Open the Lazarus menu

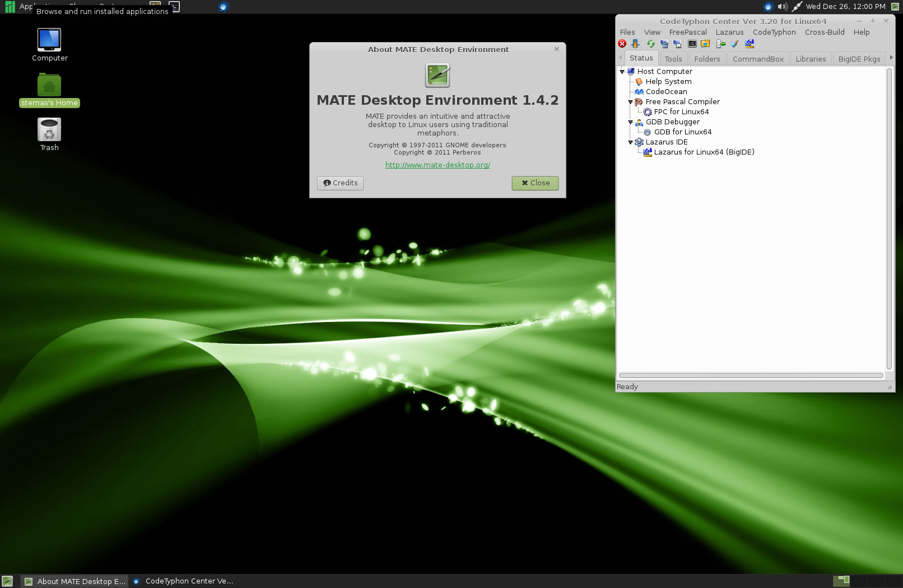point(729,32)
